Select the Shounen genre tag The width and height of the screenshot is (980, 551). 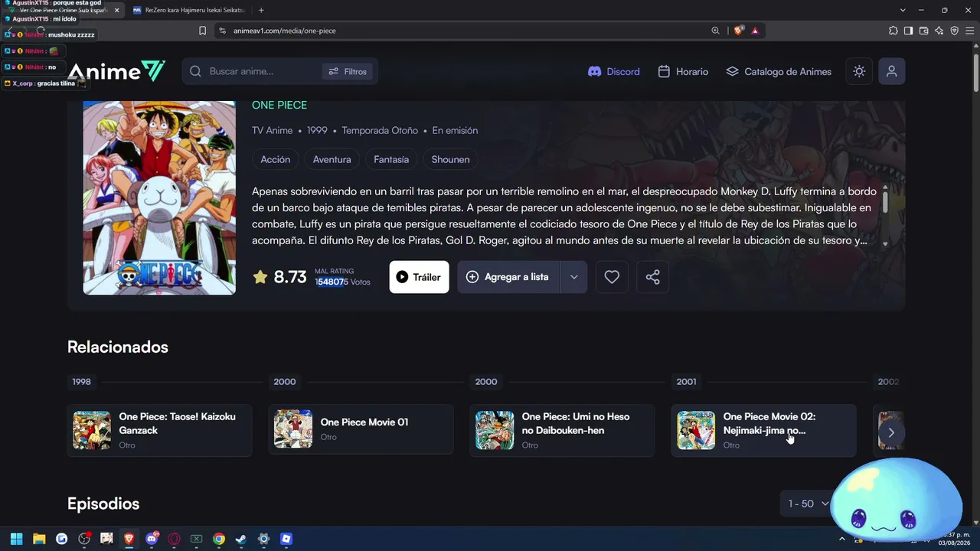pos(450,159)
